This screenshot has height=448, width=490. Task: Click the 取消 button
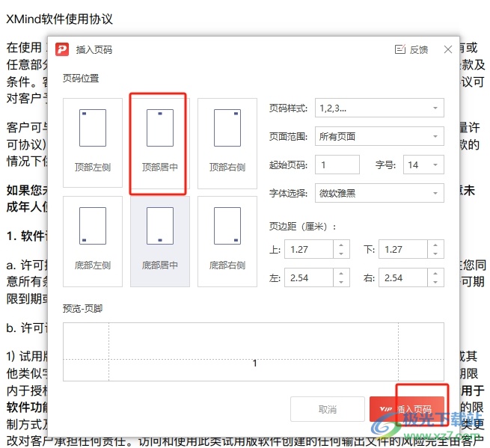328,409
